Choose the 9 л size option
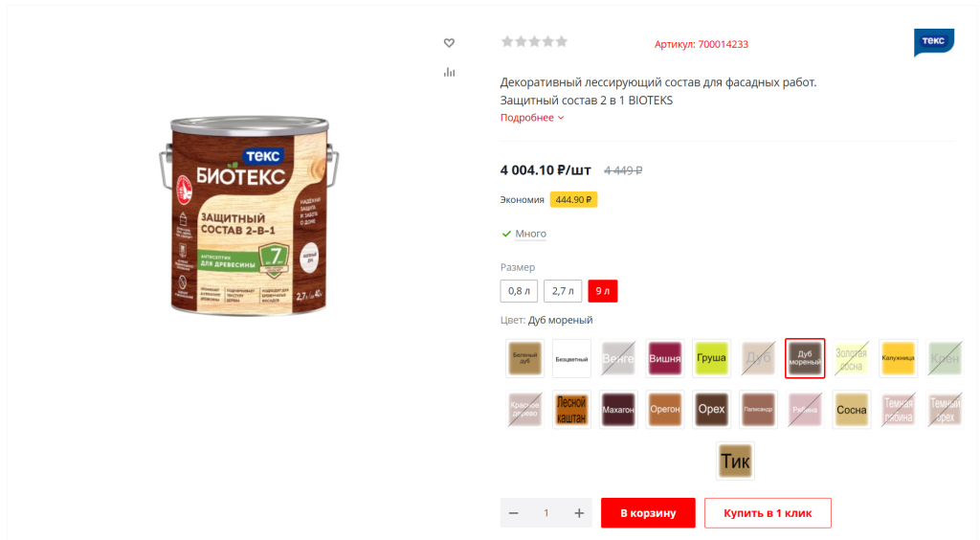Image resolution: width=980 pixels, height=540 pixels. tap(603, 291)
